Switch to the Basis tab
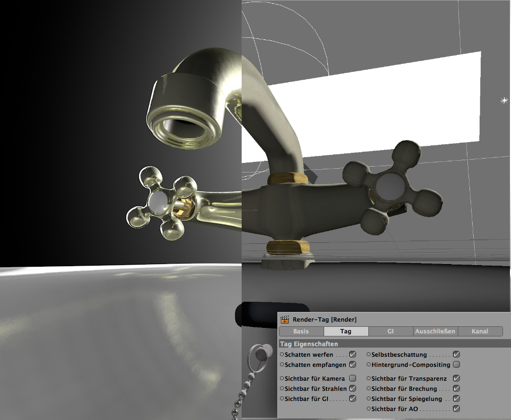511x420 pixels. 301,332
